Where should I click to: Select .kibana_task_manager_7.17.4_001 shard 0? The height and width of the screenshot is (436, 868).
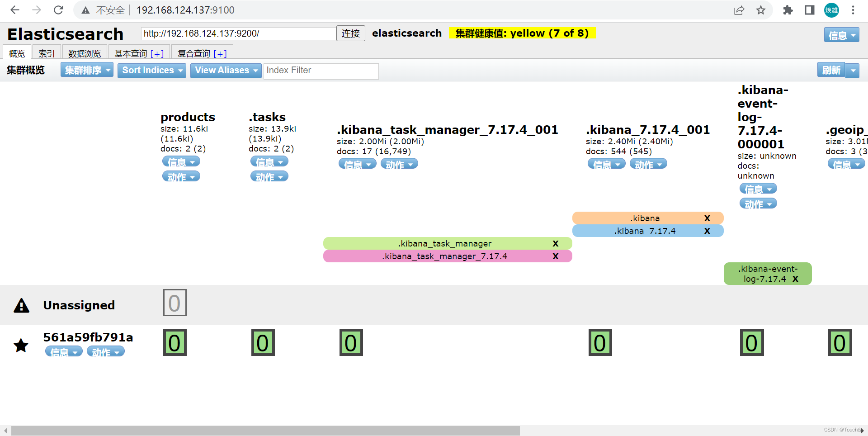click(351, 342)
